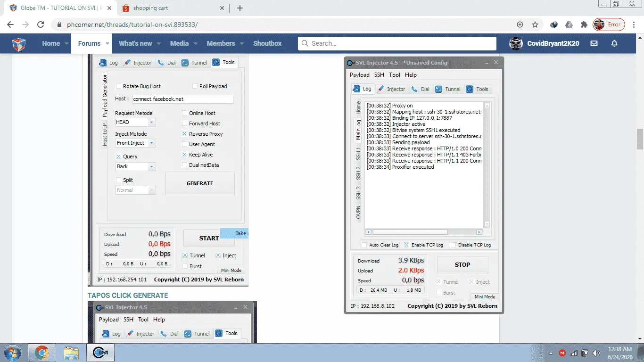Click the network signal tray icon
Image resolution: width=644 pixels, height=362 pixels.
[574, 353]
